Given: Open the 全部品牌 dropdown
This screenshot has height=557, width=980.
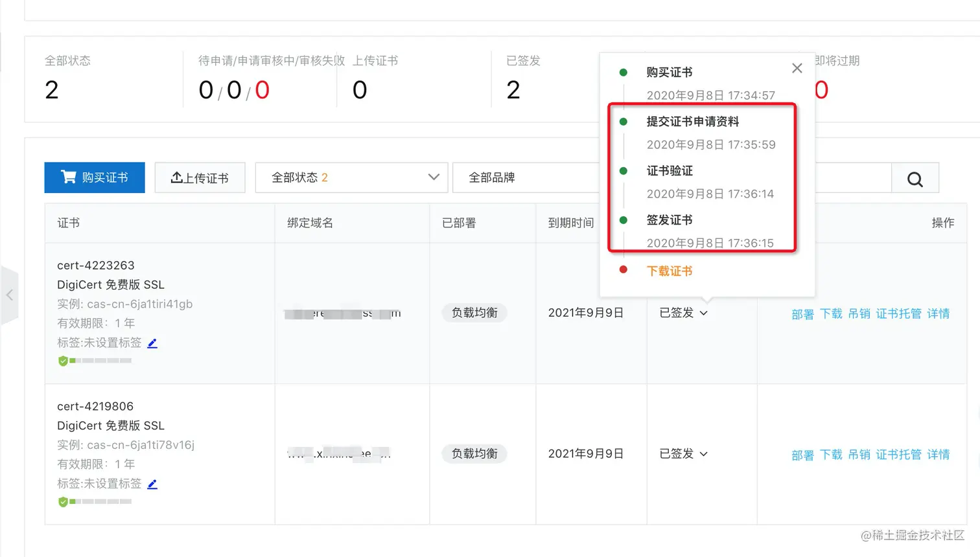Looking at the screenshot, I should point(526,177).
